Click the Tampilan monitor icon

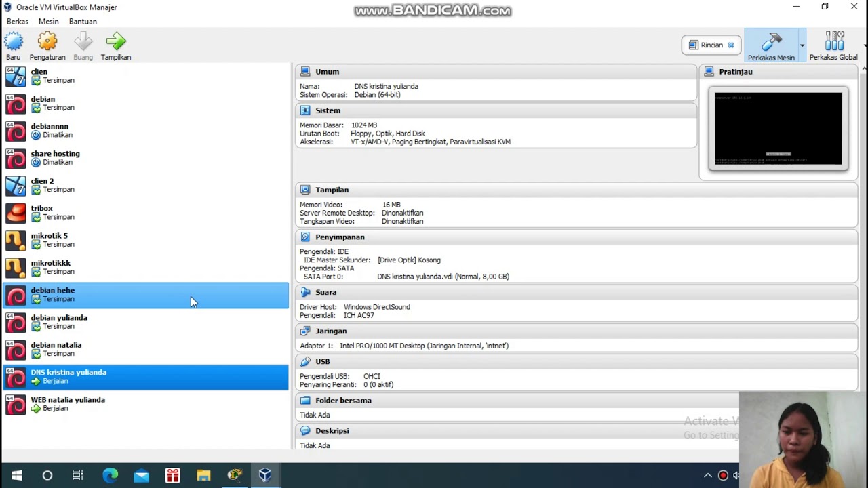(x=305, y=190)
